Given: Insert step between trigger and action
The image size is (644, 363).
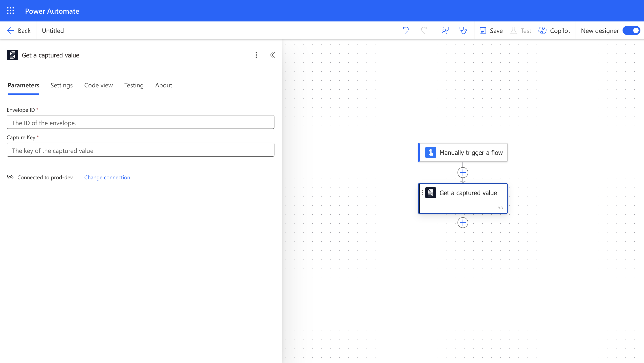Looking at the screenshot, I should coord(463,173).
